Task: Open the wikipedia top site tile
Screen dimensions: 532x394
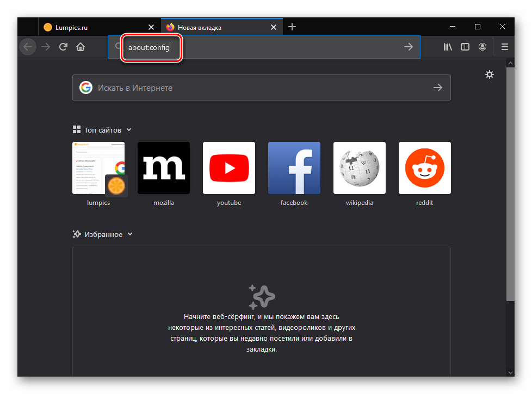Action: [x=360, y=168]
